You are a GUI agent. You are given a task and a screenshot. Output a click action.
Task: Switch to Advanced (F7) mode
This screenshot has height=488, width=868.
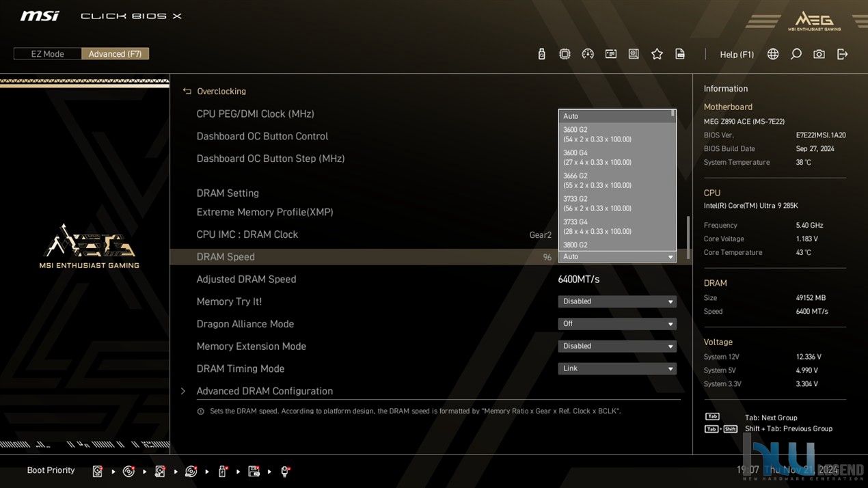pyautogui.click(x=115, y=54)
